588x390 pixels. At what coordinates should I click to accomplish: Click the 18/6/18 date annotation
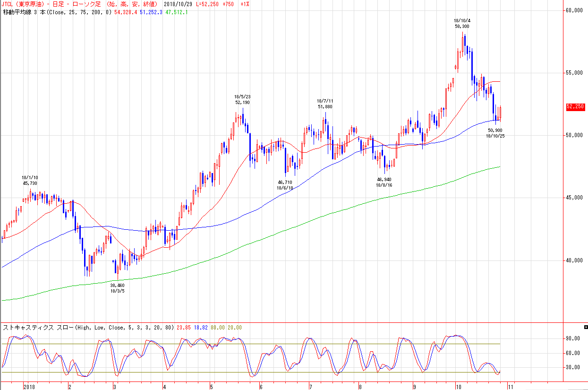285,188
